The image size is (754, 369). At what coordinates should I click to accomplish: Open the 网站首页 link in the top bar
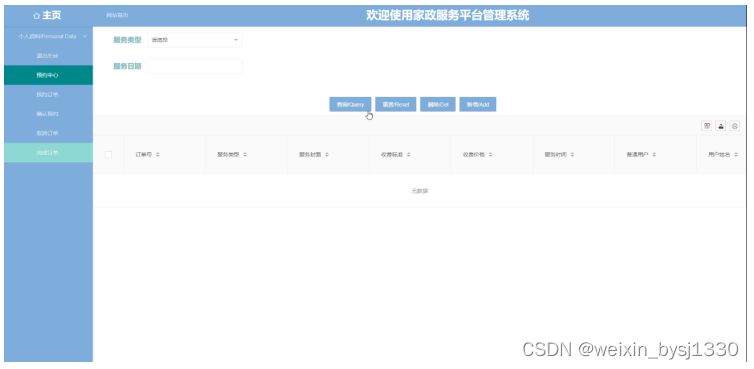tap(117, 15)
